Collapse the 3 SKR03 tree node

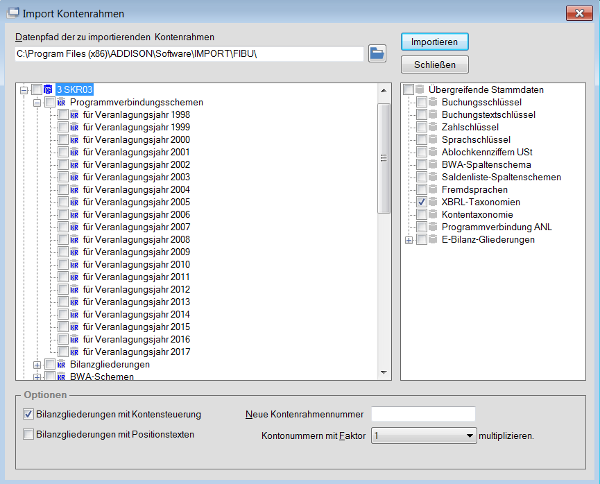click(24, 90)
